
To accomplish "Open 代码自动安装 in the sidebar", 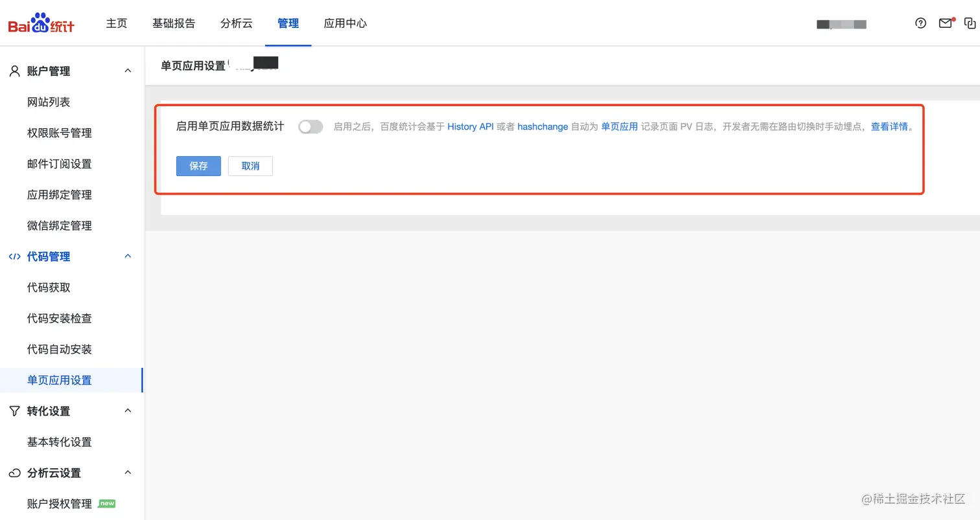I will 60,349.
